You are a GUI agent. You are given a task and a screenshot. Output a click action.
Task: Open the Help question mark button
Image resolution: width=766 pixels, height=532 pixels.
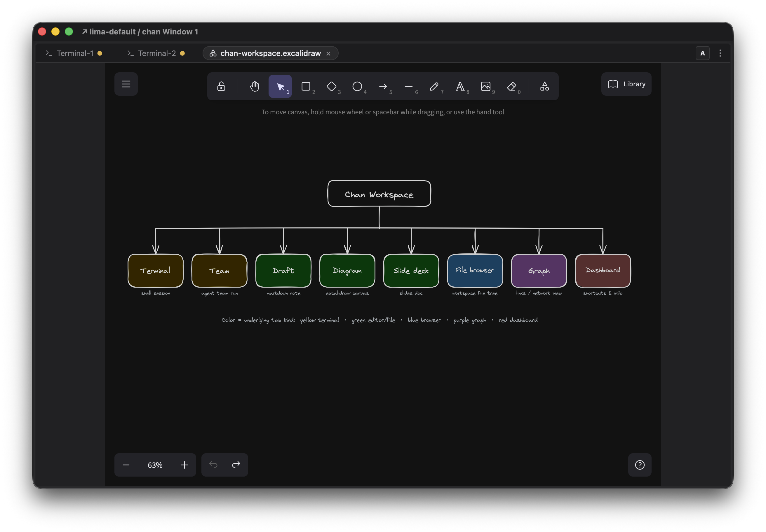(x=640, y=465)
